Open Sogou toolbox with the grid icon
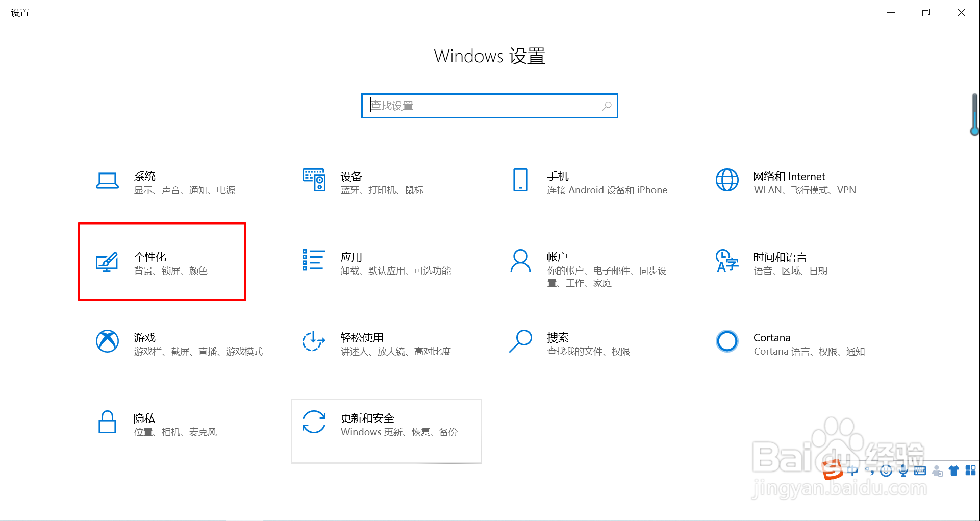The image size is (980, 521). (x=971, y=470)
